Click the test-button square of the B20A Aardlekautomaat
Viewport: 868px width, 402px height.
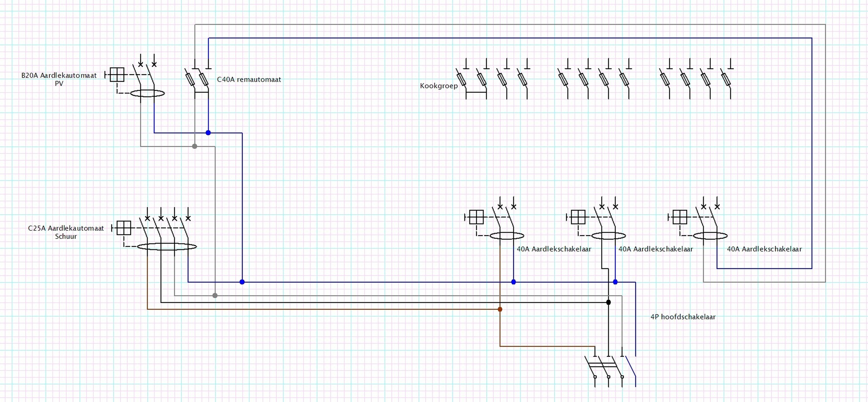tap(117, 75)
